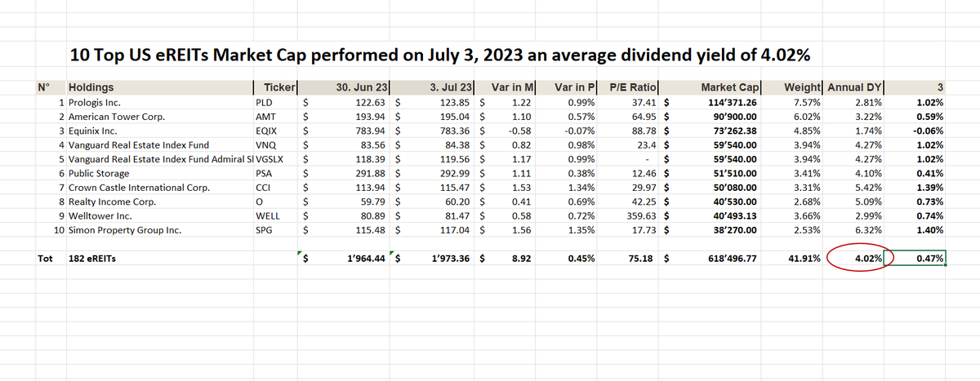
Task: Select the P/E Ratio header
Action: (x=635, y=87)
